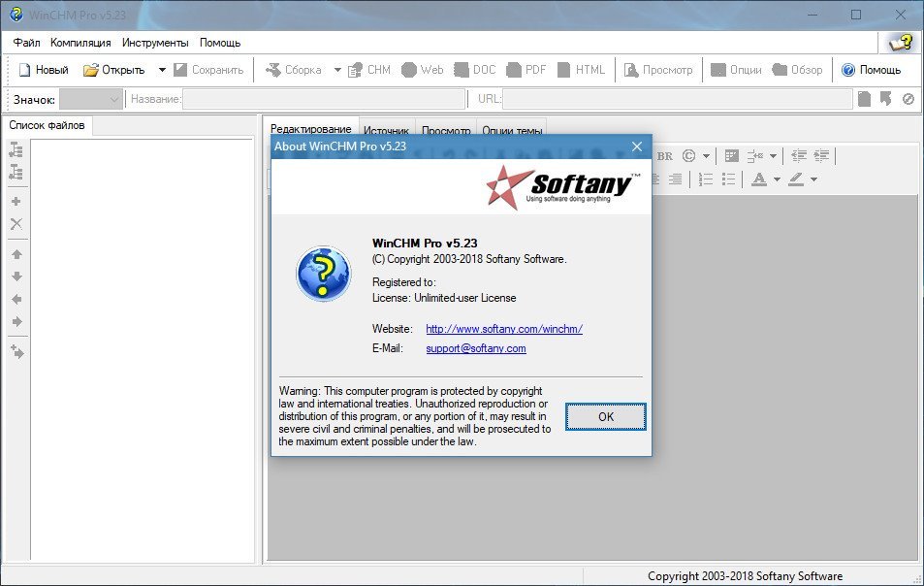
Task: Click the insert table icon
Action: [x=731, y=156]
